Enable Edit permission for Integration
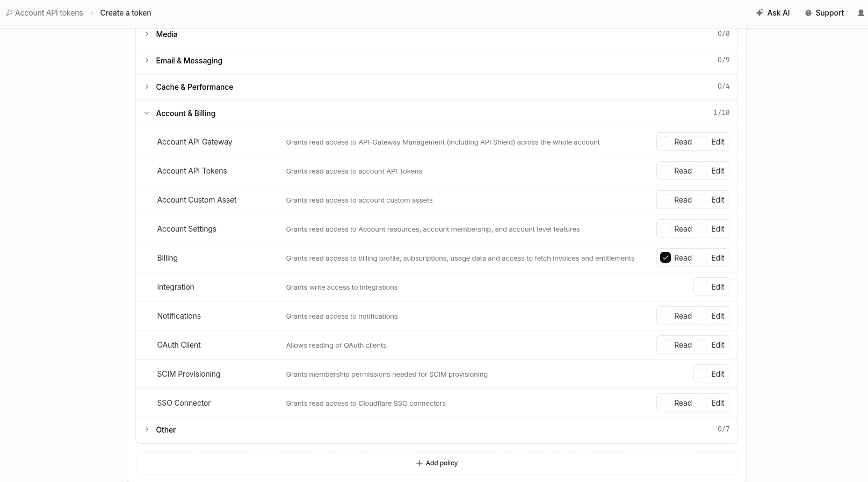Screen dimensions: 868x482 pyautogui.click(x=703, y=287)
